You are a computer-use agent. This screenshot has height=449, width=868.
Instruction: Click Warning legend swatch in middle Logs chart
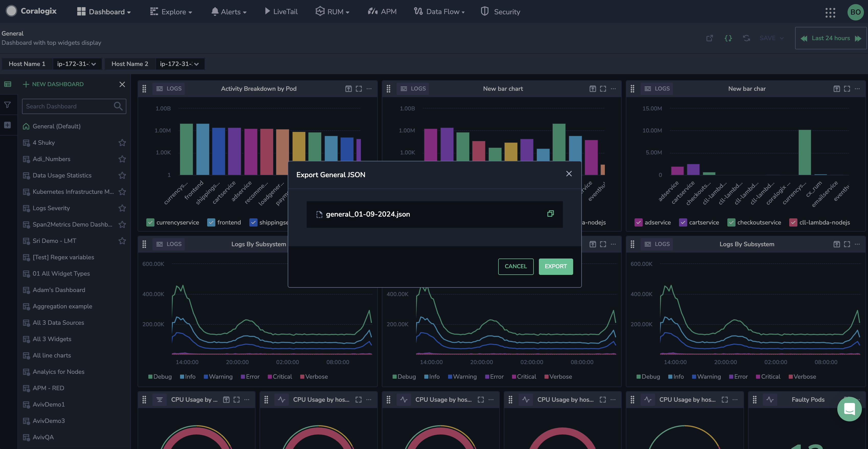(x=450, y=377)
